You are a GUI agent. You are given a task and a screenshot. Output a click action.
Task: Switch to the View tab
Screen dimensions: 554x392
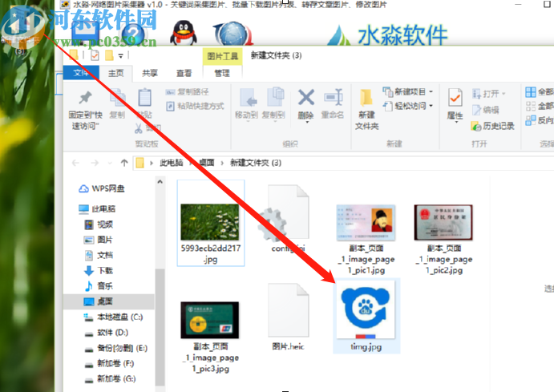click(184, 73)
